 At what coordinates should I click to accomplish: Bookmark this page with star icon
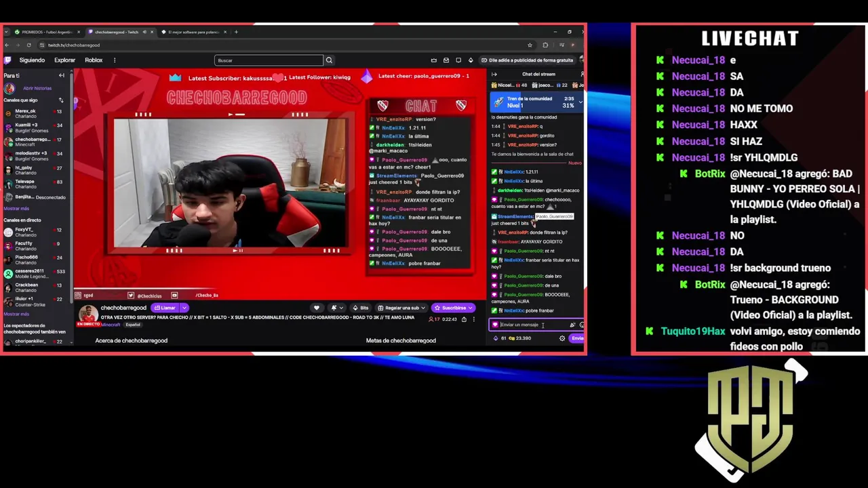pyautogui.click(x=530, y=45)
